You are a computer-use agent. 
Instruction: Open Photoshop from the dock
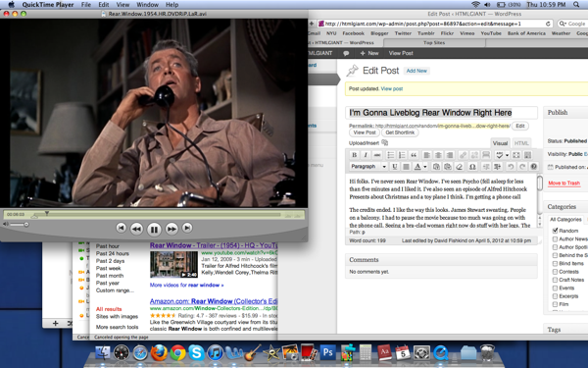click(x=327, y=352)
